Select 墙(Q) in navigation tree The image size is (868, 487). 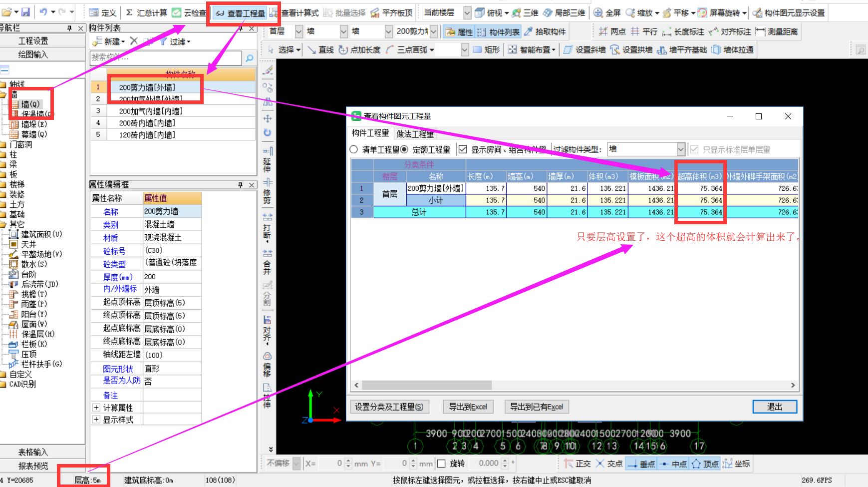(30, 104)
